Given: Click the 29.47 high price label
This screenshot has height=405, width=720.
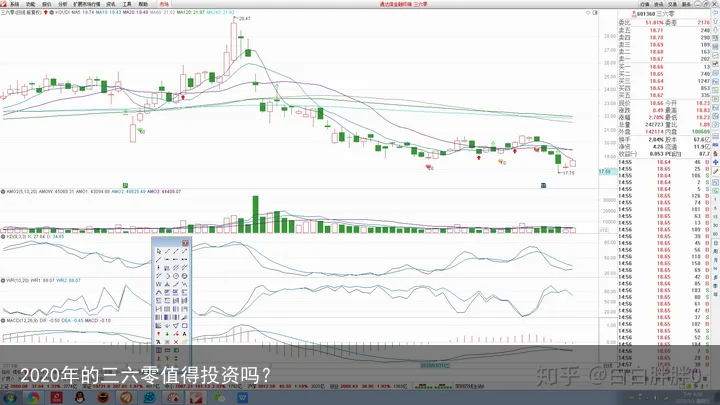Looking at the screenshot, I should tap(244, 19).
